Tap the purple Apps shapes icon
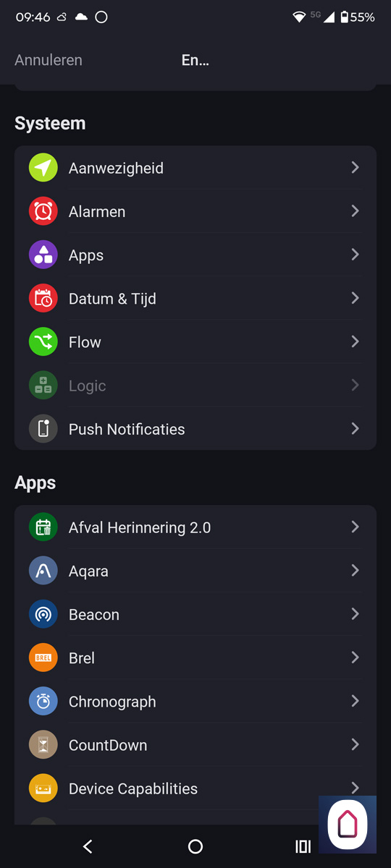This screenshot has width=391, height=868. 43,255
